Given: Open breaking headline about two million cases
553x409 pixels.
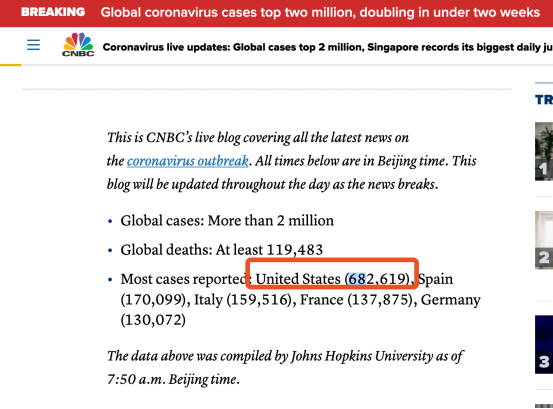Looking at the screenshot, I should pyautogui.click(x=320, y=12).
